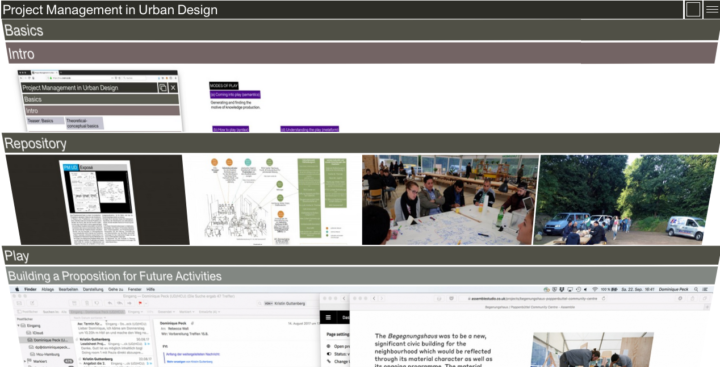Click the Understanding the play purple label
The height and width of the screenshot is (367, 720).
point(309,129)
